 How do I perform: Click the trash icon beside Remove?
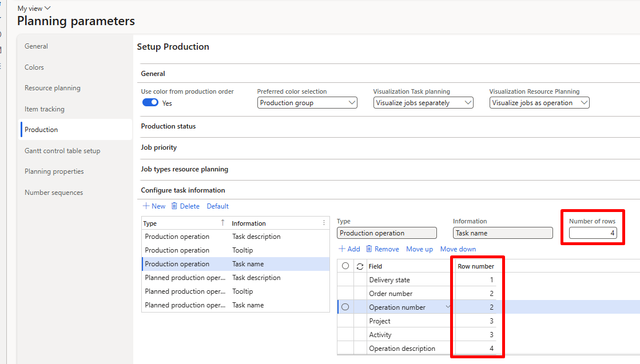click(x=369, y=249)
